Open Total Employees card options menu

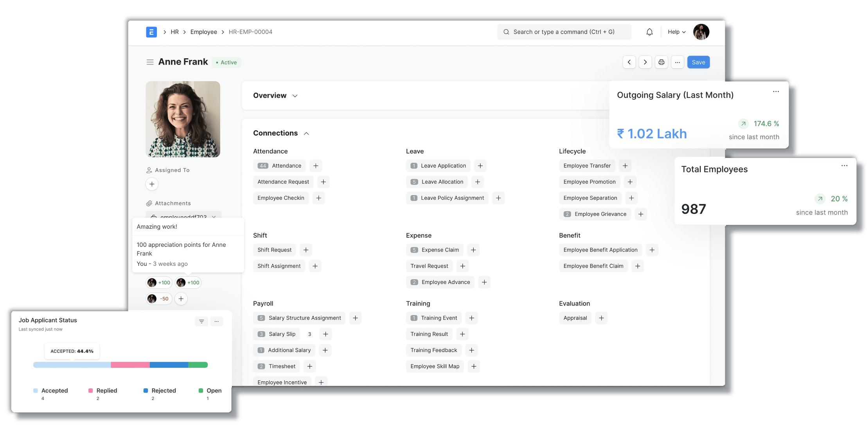pos(844,166)
